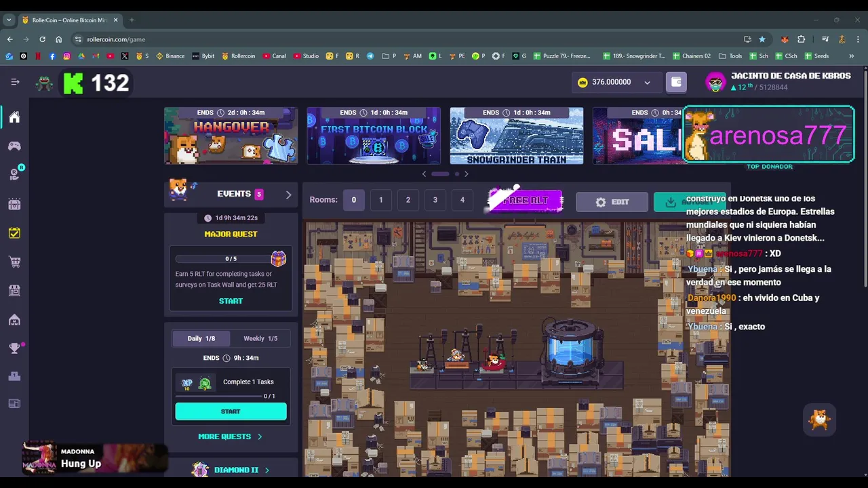Click the address bar URL

(116, 39)
